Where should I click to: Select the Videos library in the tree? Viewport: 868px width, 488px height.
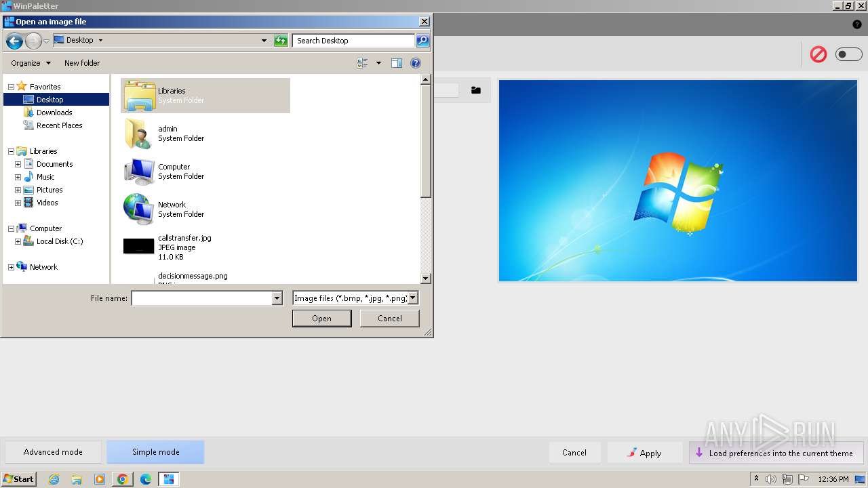click(x=47, y=203)
